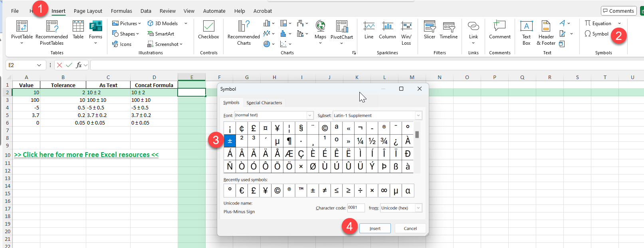This screenshot has width=644, height=248.
Task: Insert a Table from ribbon
Action: (78, 30)
